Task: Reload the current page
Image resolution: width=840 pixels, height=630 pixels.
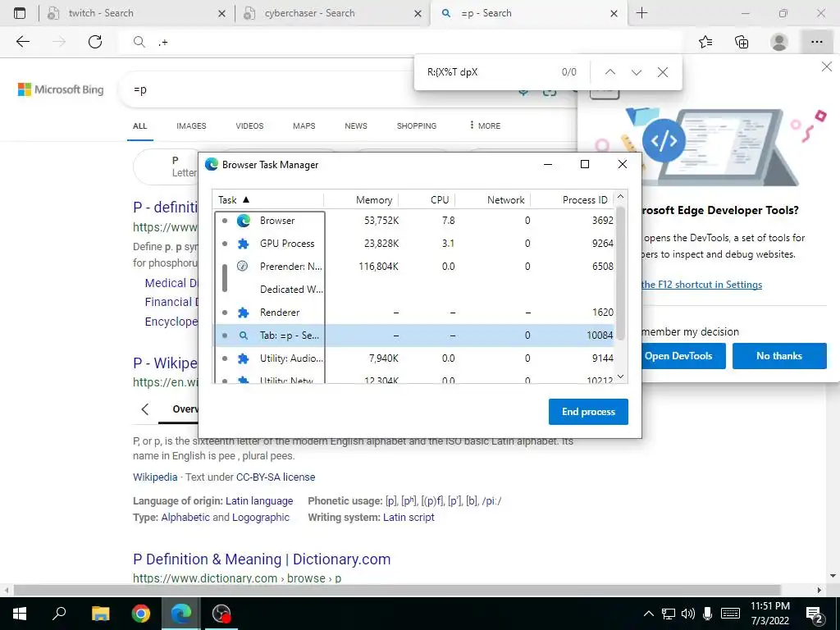Action: tap(95, 42)
